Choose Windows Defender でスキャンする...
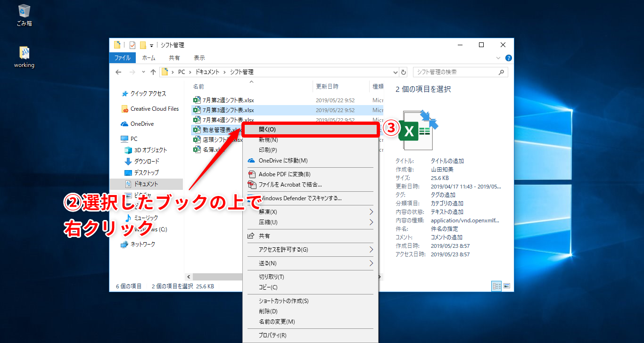This screenshot has height=343, width=644. click(x=310, y=198)
